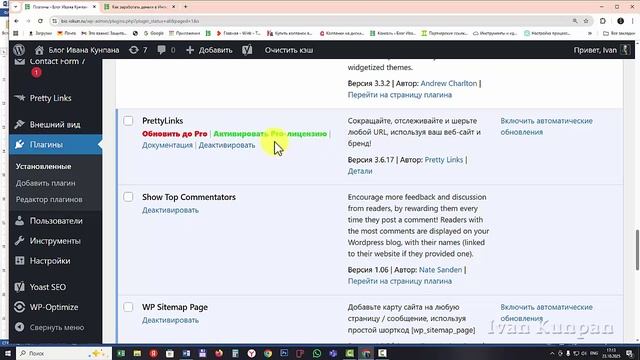
Task: Open Редактор плагинов submenu item
Action: tap(49, 199)
